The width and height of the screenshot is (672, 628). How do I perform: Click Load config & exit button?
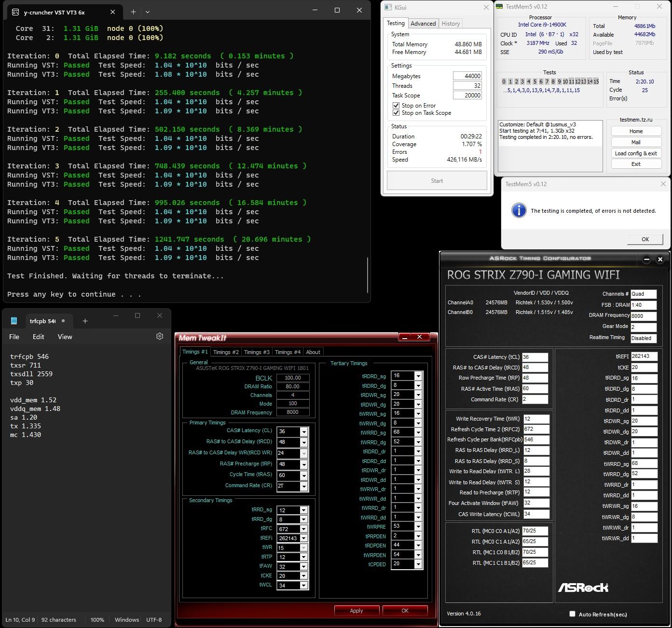point(636,153)
